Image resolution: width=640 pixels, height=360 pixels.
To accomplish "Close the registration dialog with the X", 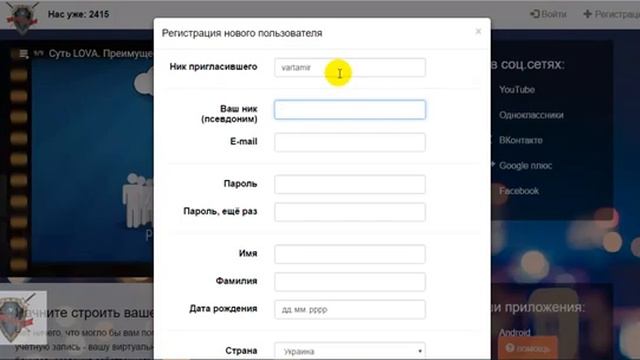I will (x=478, y=32).
